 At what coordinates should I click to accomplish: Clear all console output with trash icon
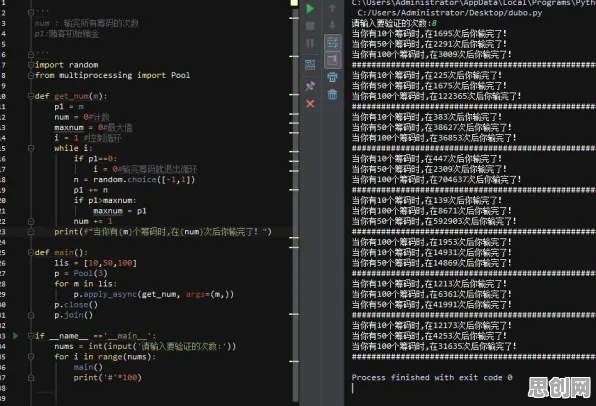point(332,94)
